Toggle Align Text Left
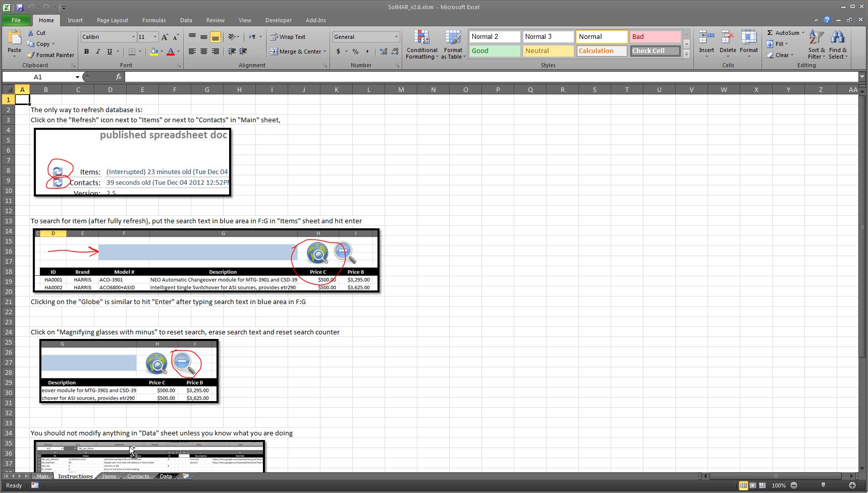The image size is (868, 493). click(x=192, y=52)
